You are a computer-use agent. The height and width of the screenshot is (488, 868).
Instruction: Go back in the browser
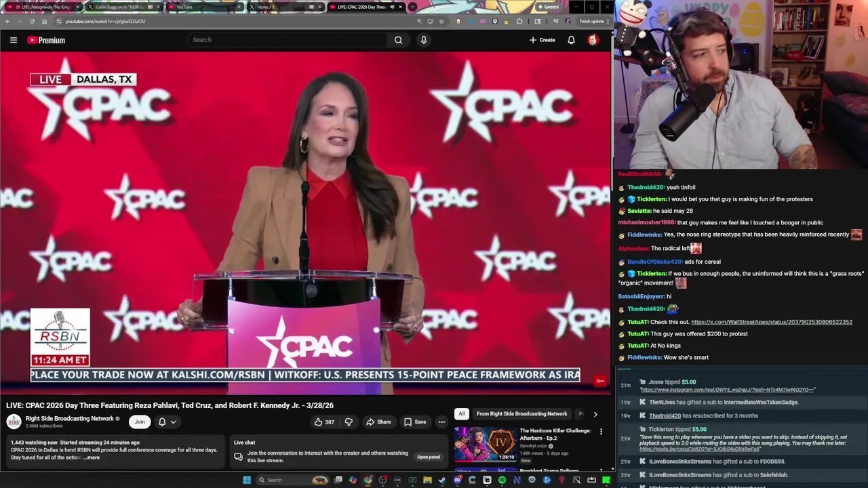(7, 21)
